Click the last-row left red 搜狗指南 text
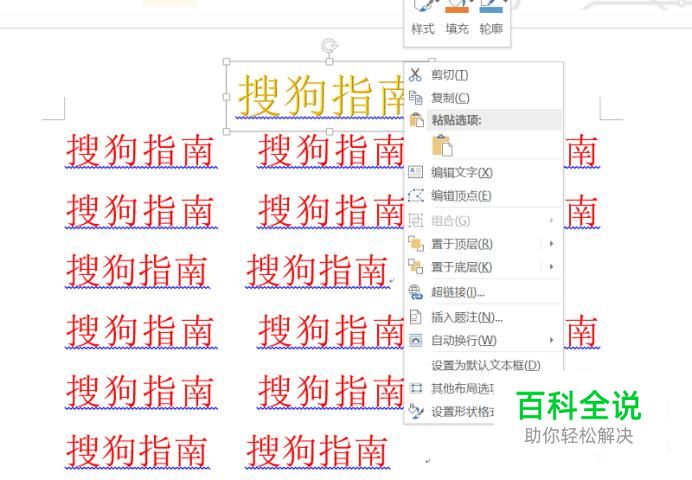The image size is (692, 480). pyautogui.click(x=137, y=451)
